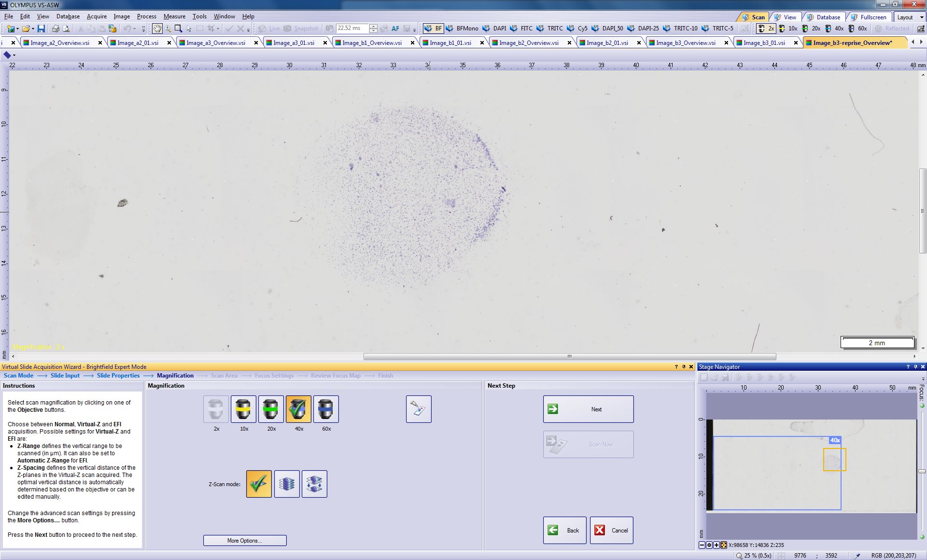Viewport: 927px width, 560px height.
Task: Click the AF autofocus icon
Action: pyautogui.click(x=395, y=28)
